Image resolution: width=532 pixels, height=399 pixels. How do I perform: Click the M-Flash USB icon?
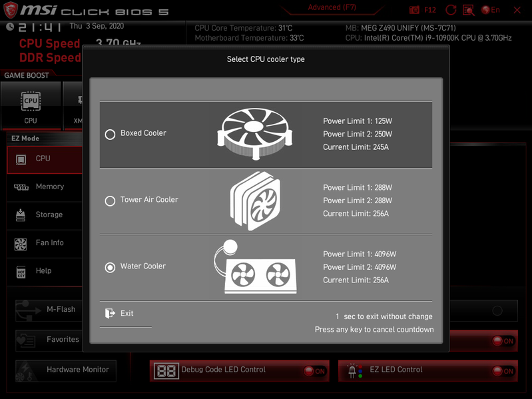pos(28,310)
